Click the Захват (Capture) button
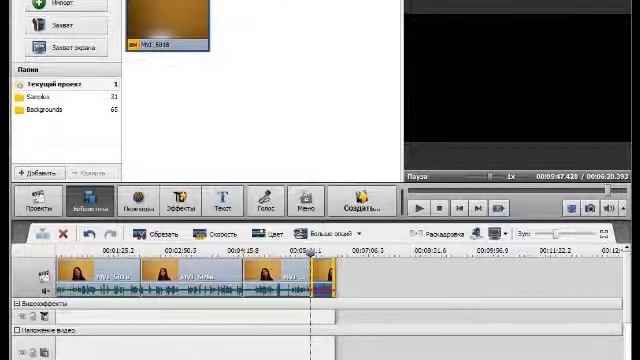Image resolution: width=640 pixels, height=360 pixels. pos(67,25)
